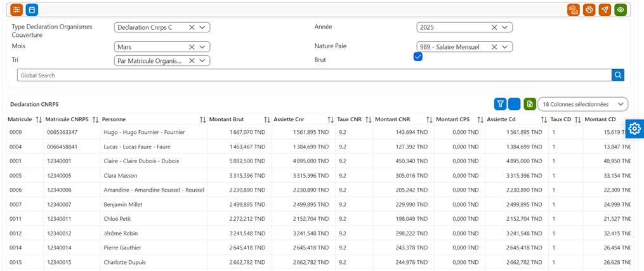Select the Clara Masson row
Image resolution: width=644 pixels, height=271 pixels.
coord(319,175)
